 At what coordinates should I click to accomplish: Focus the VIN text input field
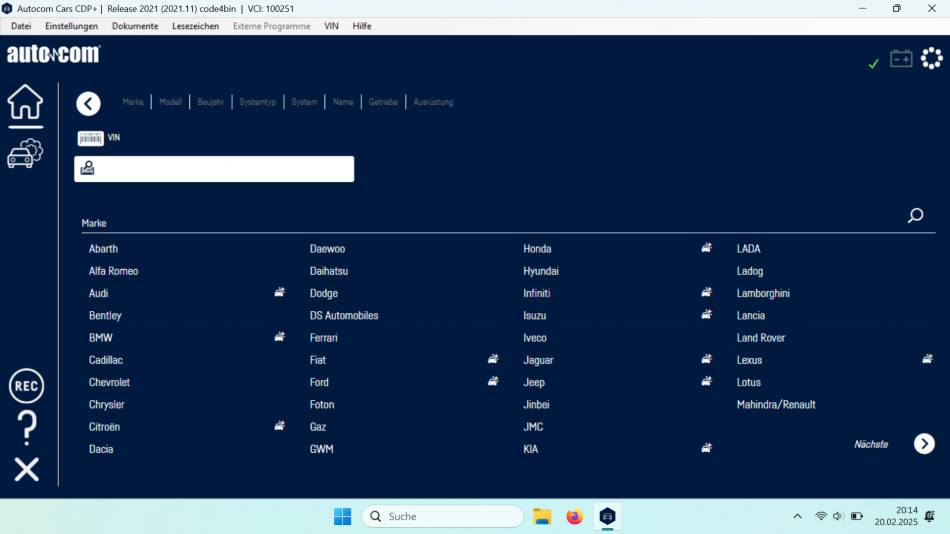pyautogui.click(x=214, y=169)
